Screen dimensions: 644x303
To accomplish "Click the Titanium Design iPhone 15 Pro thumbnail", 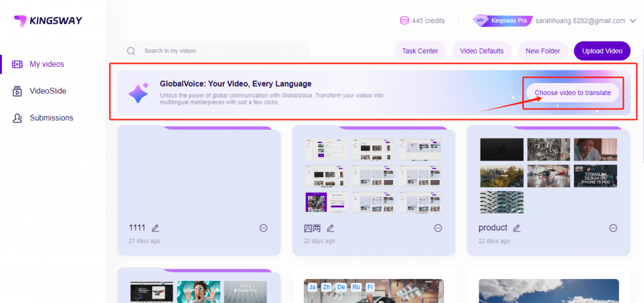I will [596, 176].
